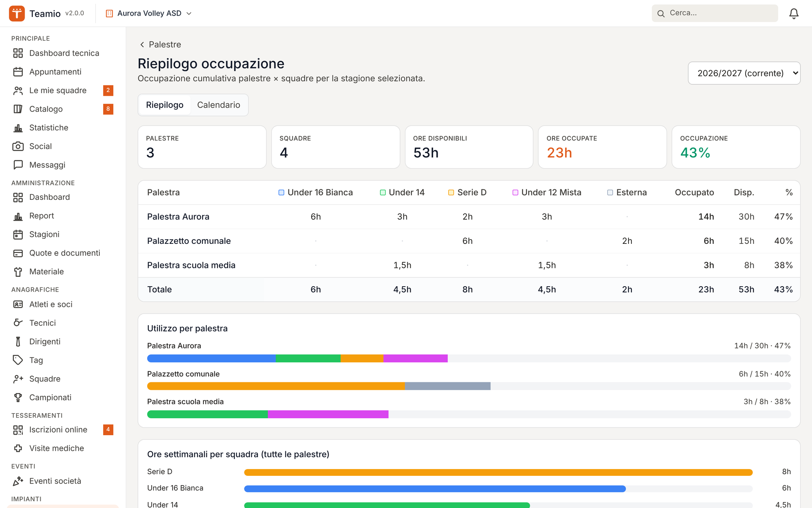Open Catalogo book icon

click(18, 109)
